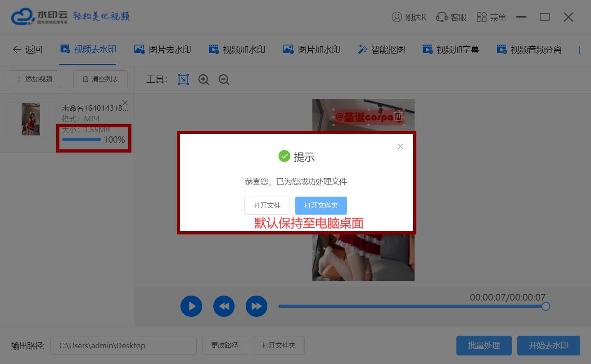The width and height of the screenshot is (591, 364).
Task: Click the blue 打开文件夹 dialog button
Action: pyautogui.click(x=321, y=206)
